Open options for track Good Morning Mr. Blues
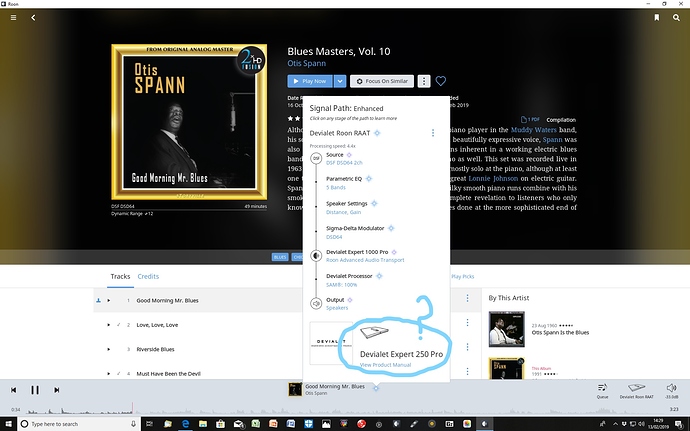 tap(467, 298)
